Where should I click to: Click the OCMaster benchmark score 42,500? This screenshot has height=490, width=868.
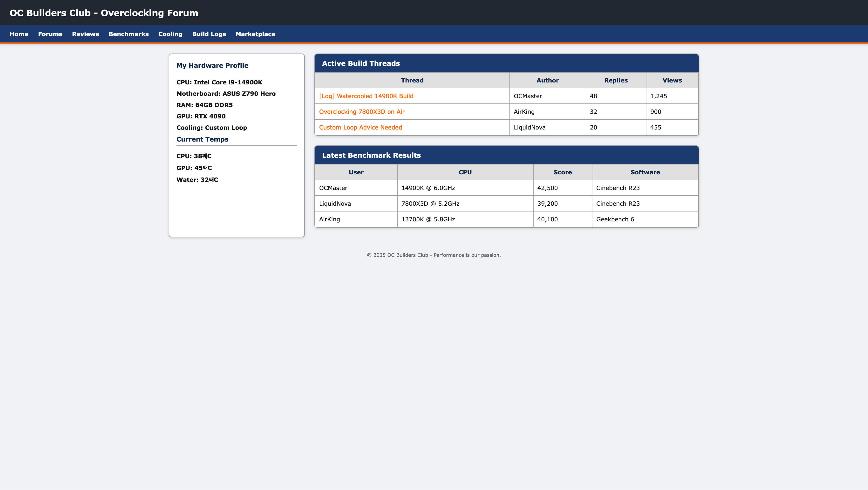coord(547,188)
